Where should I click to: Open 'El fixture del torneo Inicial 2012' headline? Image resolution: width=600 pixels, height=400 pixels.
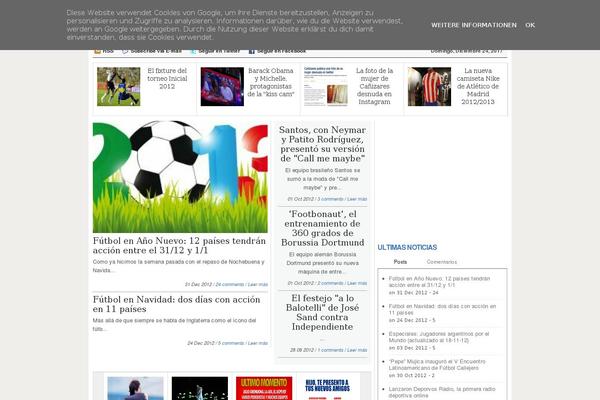[167, 78]
